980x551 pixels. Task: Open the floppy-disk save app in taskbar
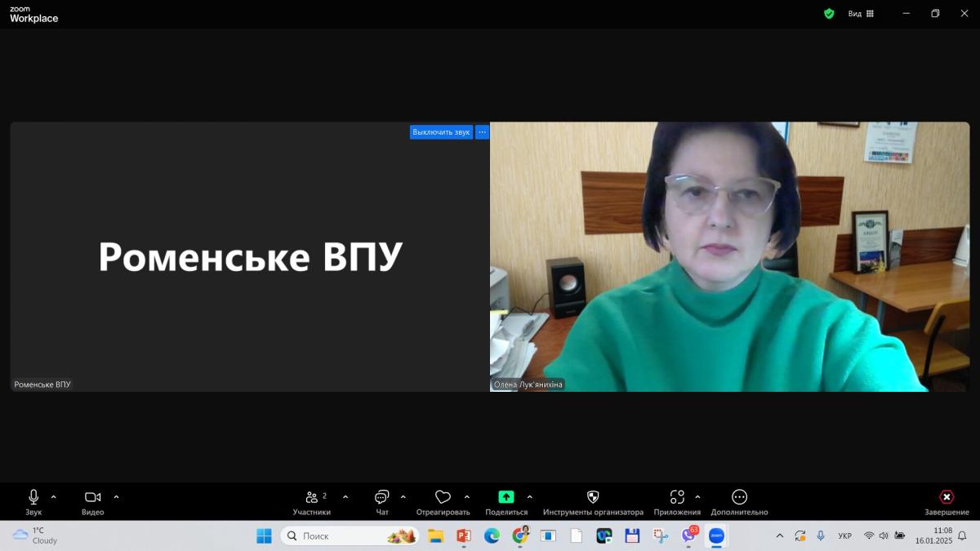tap(632, 536)
